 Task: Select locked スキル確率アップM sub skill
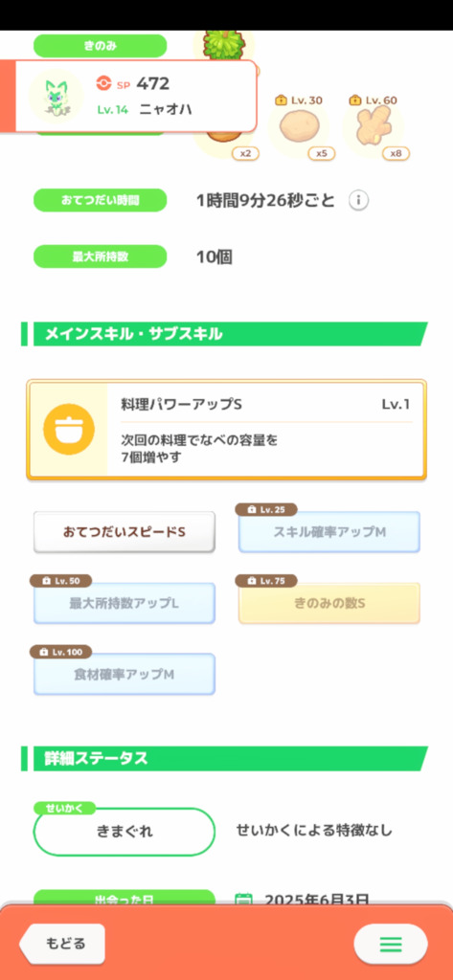[329, 532]
